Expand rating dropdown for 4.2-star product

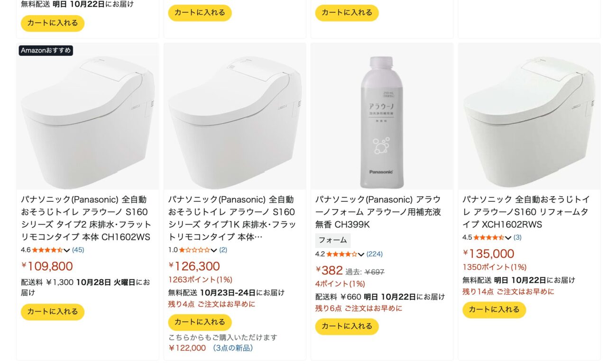tap(361, 255)
